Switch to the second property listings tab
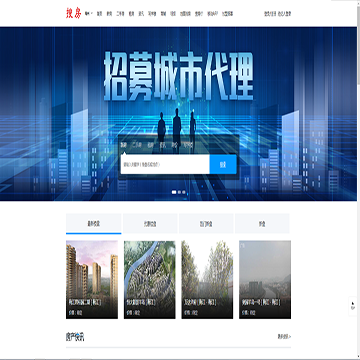This screenshot has width=360, height=360. point(150,224)
